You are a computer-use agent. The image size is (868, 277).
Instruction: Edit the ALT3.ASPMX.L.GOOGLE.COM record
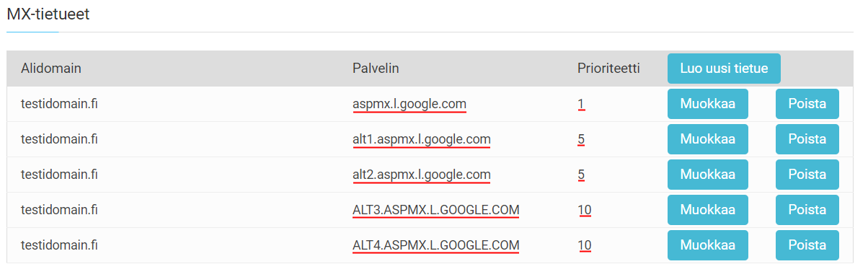point(708,210)
